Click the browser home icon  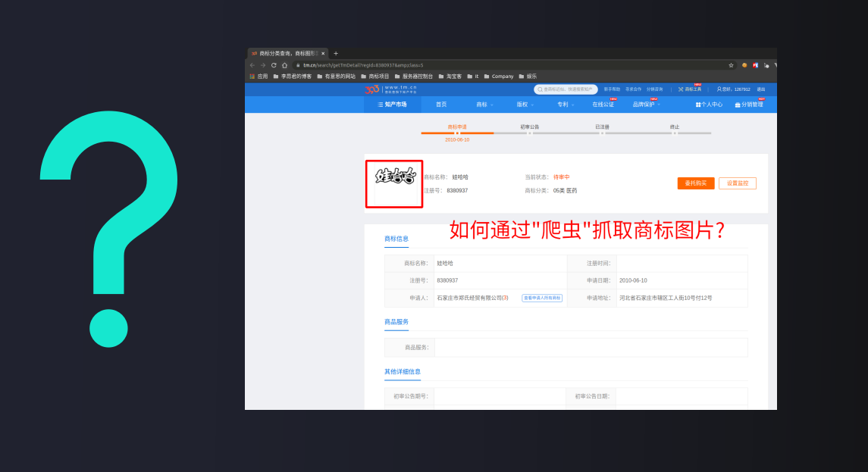pyautogui.click(x=284, y=65)
